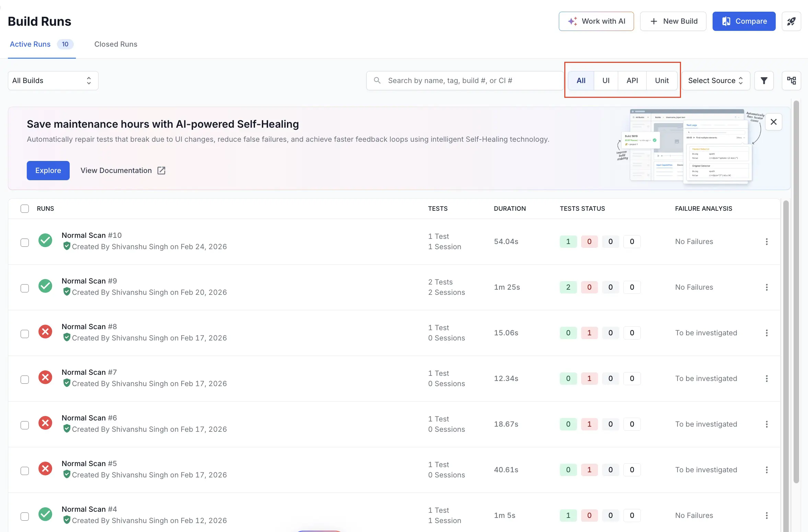Click the Compare button

click(x=744, y=21)
